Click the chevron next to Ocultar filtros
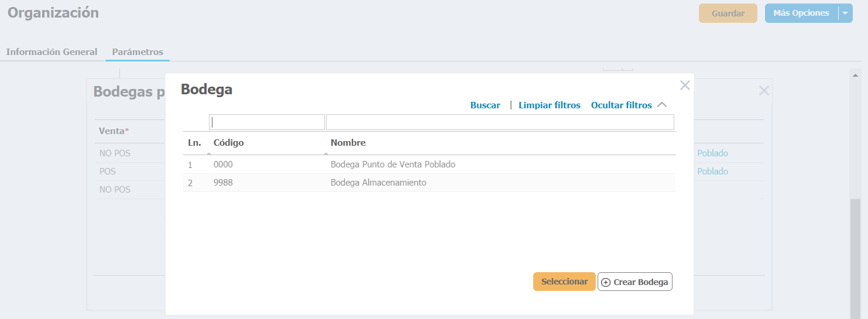 tap(662, 105)
